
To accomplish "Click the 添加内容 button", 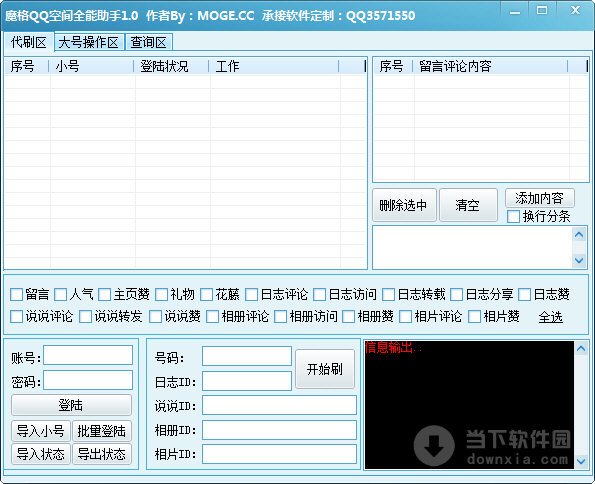I will [x=540, y=198].
